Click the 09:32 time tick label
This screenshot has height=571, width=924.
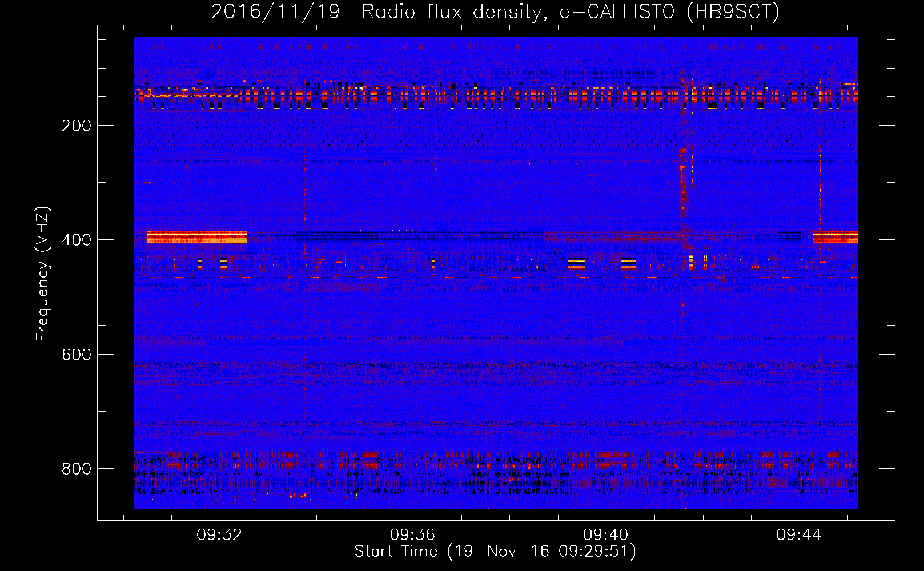coord(219,534)
